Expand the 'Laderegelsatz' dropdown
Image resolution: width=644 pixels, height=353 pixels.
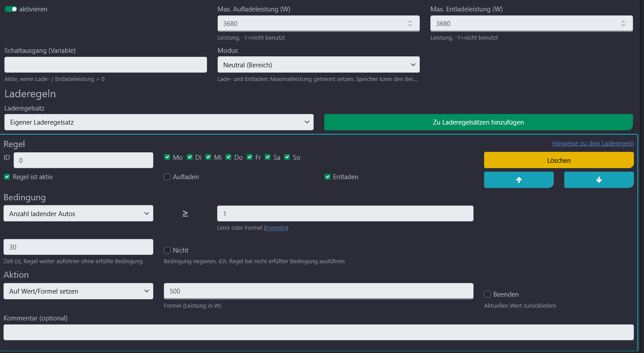(159, 122)
